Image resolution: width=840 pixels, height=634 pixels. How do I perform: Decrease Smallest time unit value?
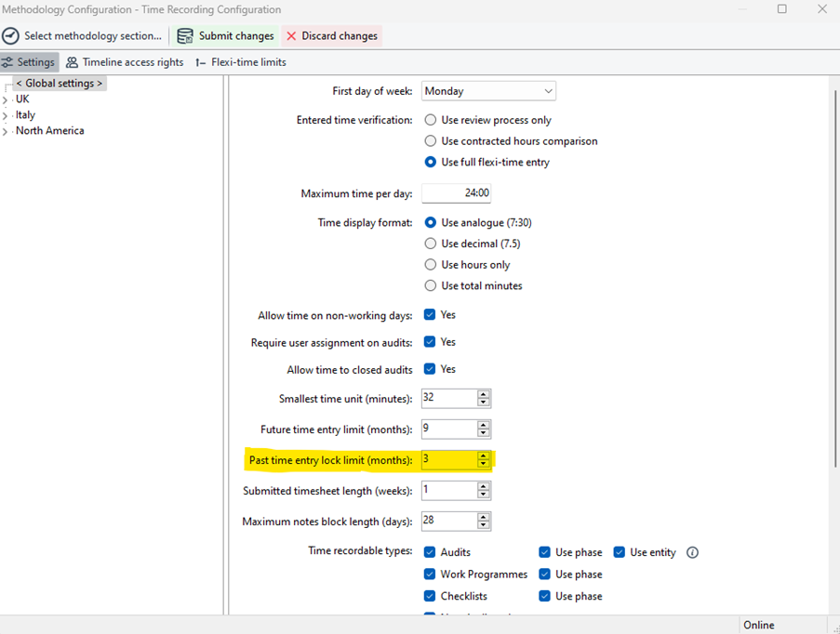click(x=483, y=403)
